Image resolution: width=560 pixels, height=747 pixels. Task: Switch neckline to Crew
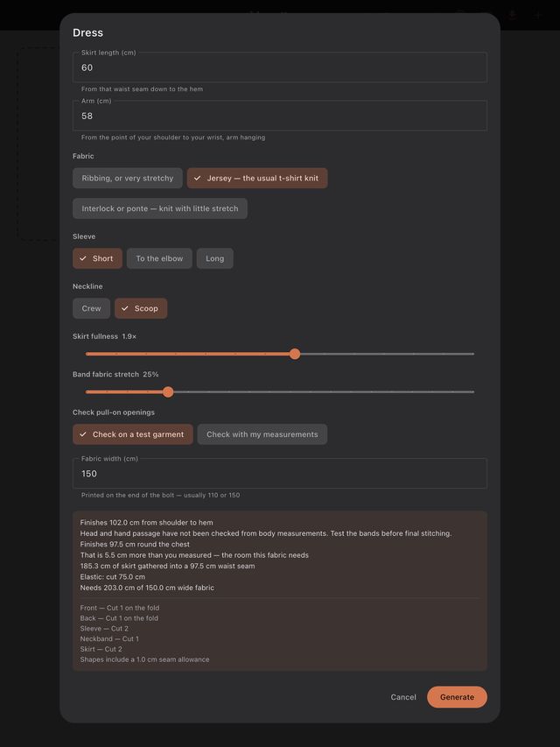(x=91, y=308)
